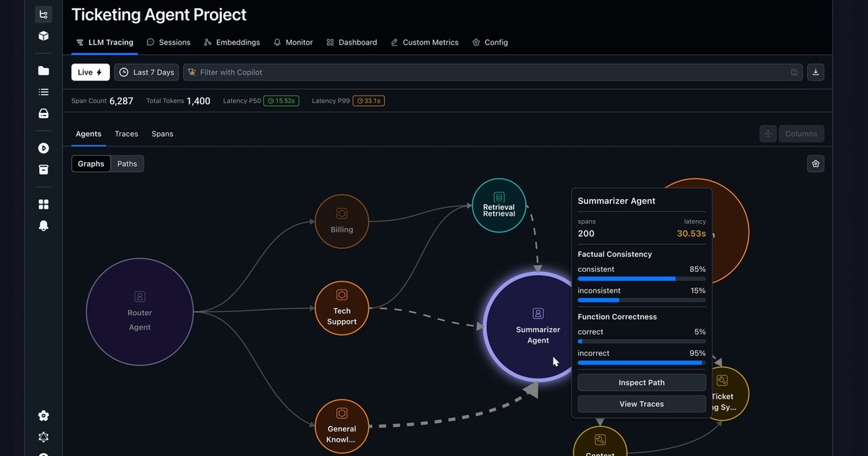Image resolution: width=868 pixels, height=456 pixels.
Task: Select the Summarizer Agent node
Action: tap(537, 326)
